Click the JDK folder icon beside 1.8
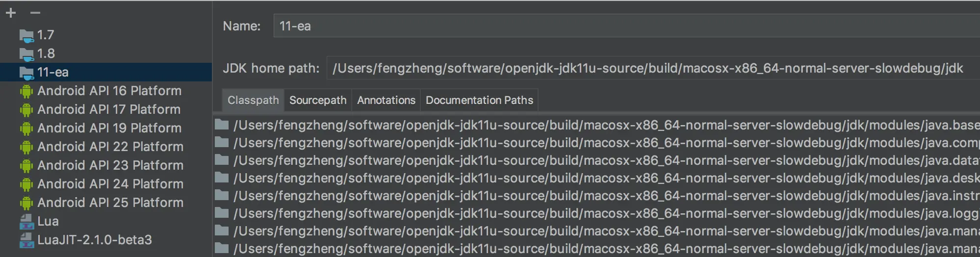980x257 pixels. coord(26,54)
